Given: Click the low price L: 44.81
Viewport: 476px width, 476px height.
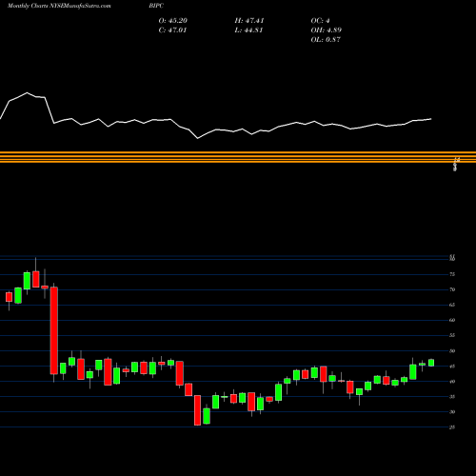Looking at the screenshot, I should click(x=248, y=30).
